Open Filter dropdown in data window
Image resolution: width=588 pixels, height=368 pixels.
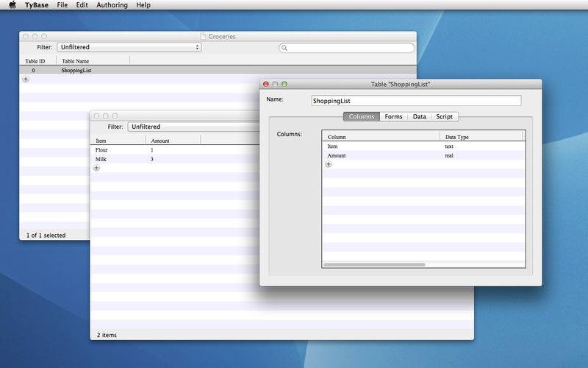(193, 127)
